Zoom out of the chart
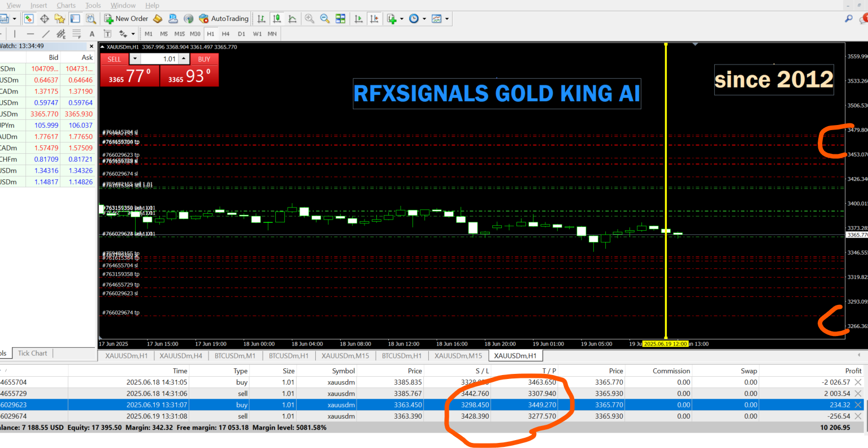Screen dimensions: 868x448 pos(325,19)
